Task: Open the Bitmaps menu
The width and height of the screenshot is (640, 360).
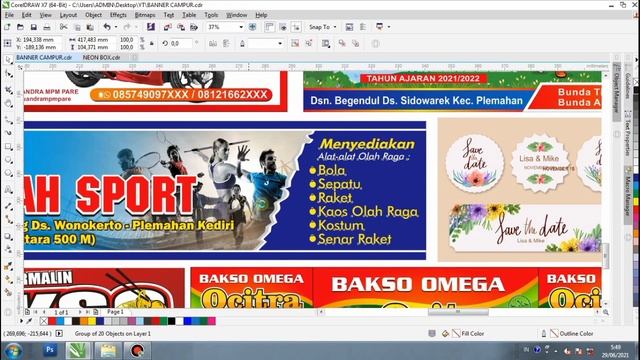Action: 145,15
